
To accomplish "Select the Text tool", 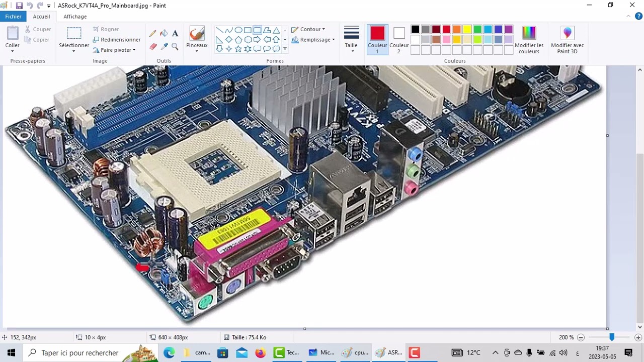I will click(175, 34).
